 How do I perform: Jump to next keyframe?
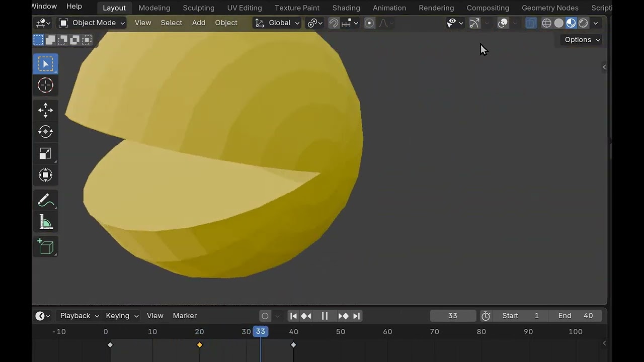point(344,316)
